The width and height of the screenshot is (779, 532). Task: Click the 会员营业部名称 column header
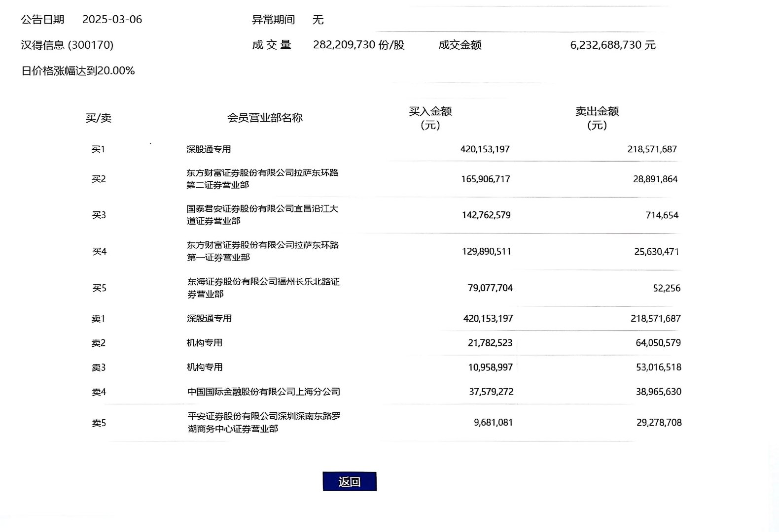point(265,118)
